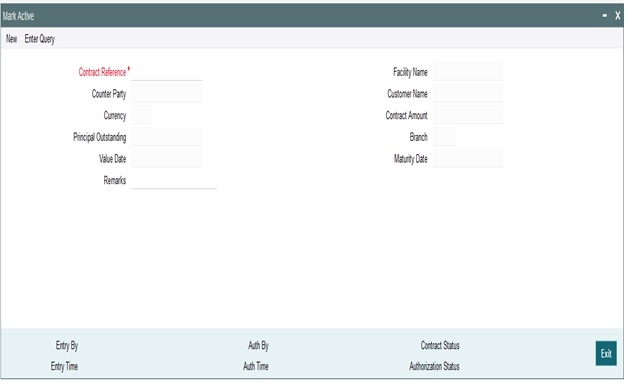Click the Mark Active window title
This screenshot has height=390, width=635.
click(18, 16)
